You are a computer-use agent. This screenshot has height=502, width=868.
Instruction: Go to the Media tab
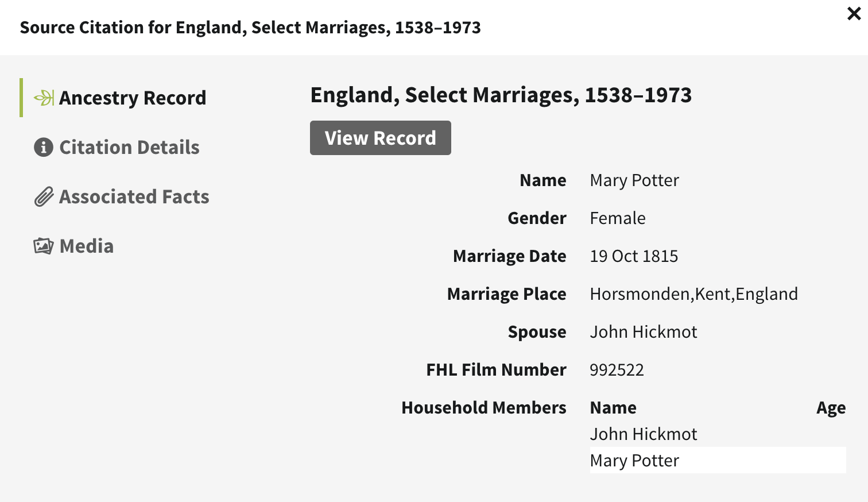pos(87,246)
